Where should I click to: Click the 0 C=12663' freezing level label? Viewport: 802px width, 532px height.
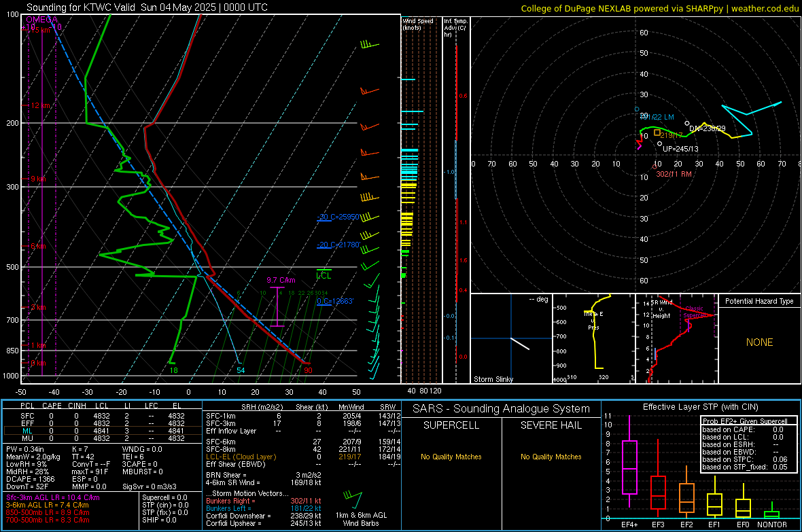click(x=335, y=301)
